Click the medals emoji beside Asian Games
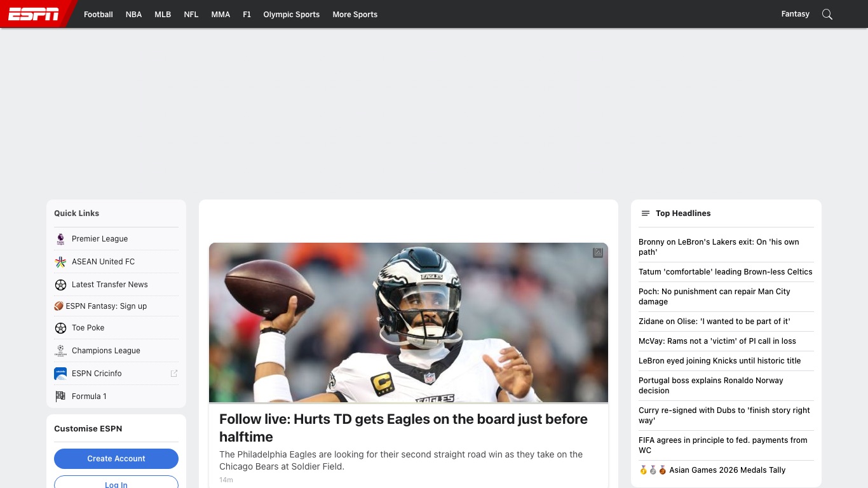The width and height of the screenshot is (868, 488). coord(653,470)
